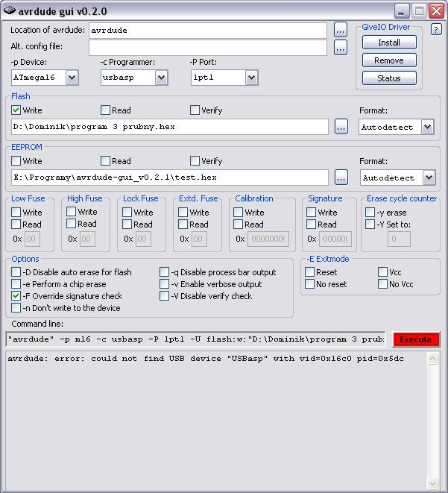Close the avrdude gui window

(x=436, y=11)
